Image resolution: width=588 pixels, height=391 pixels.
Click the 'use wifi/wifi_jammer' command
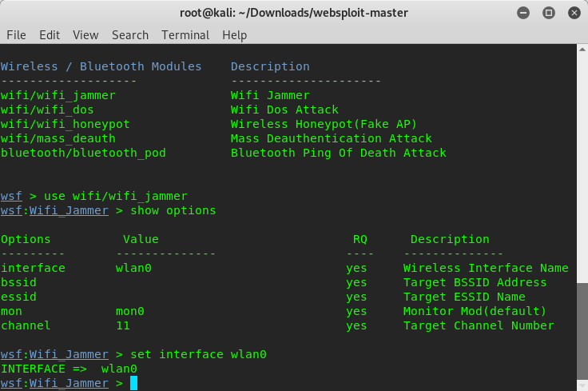(116, 196)
